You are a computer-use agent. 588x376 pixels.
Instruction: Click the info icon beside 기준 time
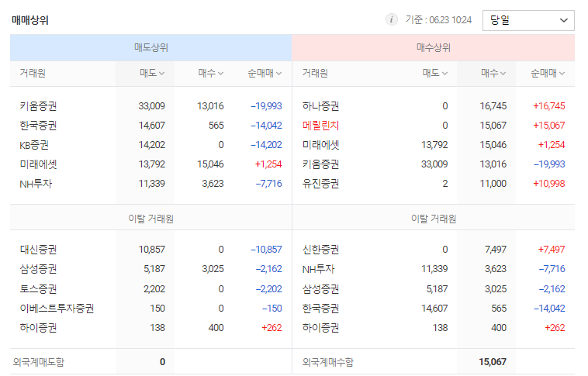click(x=392, y=19)
